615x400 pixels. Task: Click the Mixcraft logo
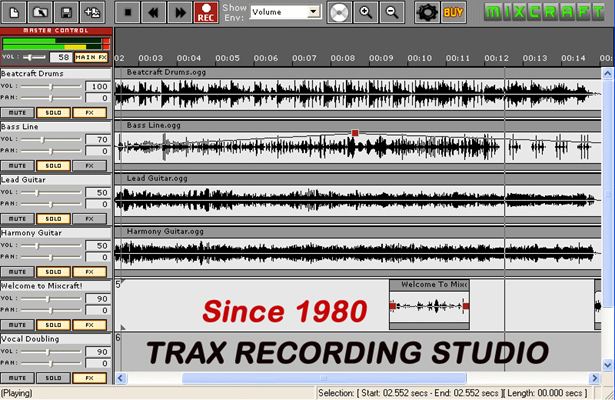(x=544, y=12)
